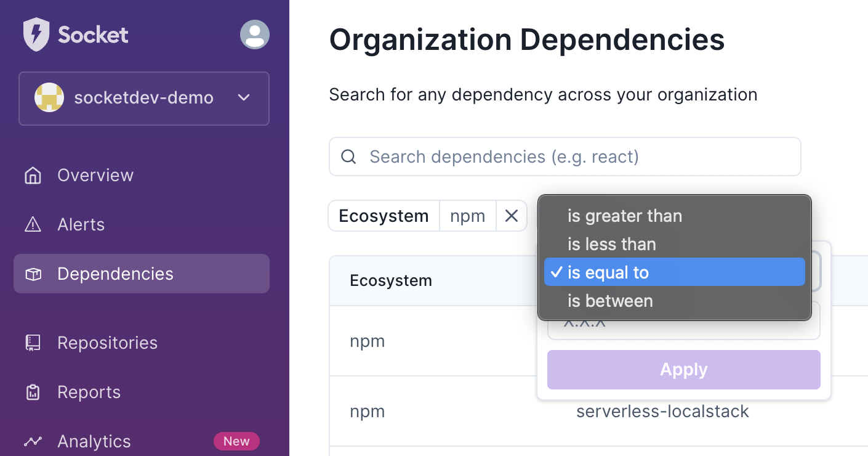Viewport: 868px width, 456px height.
Task: Open Analytics in the sidebar
Action: [94, 441]
